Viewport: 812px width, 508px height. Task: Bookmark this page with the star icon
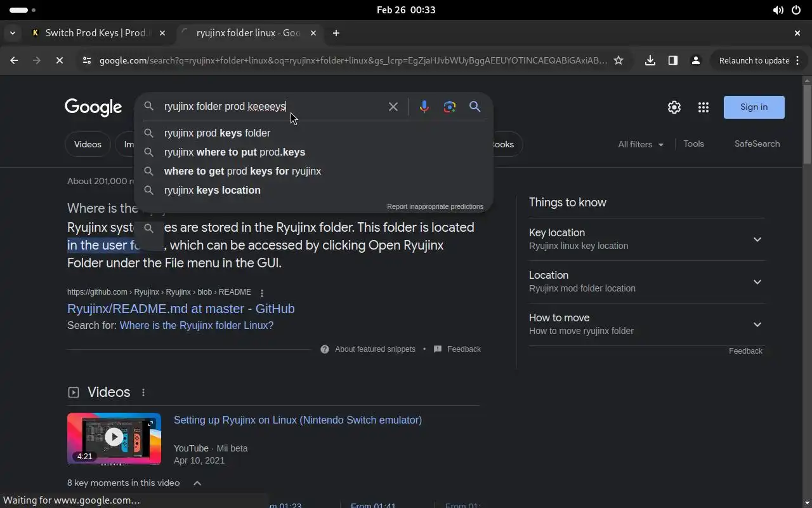(619, 60)
